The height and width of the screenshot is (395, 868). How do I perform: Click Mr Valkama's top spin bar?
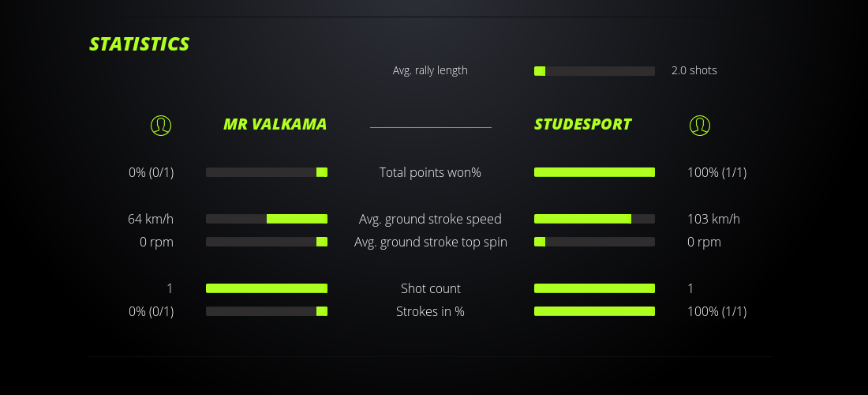267,242
